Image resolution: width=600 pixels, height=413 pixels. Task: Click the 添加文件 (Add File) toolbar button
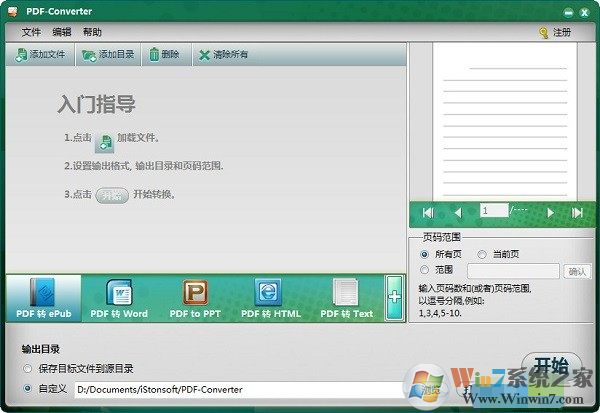click(40, 55)
